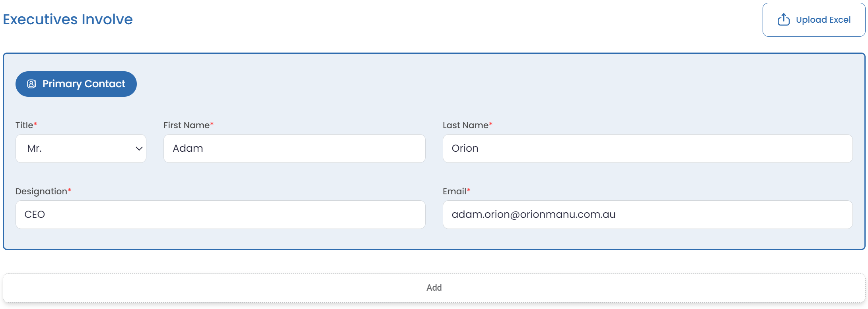Click the Executives Involve heading
The height and width of the screenshot is (309, 868).
coord(68,20)
